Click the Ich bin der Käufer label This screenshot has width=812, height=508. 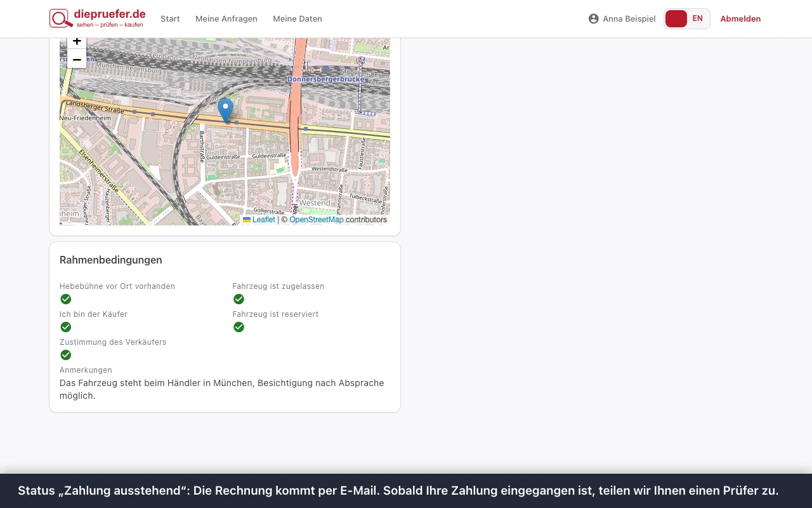(x=94, y=314)
